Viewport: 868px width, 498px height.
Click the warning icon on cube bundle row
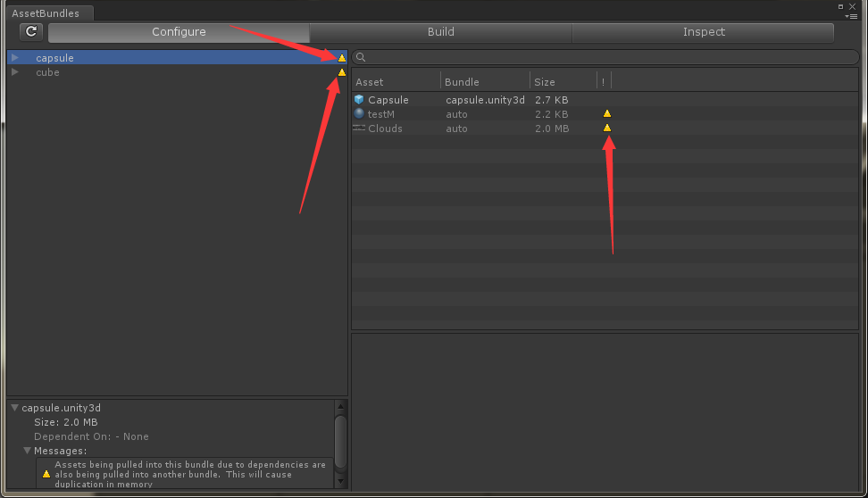342,72
